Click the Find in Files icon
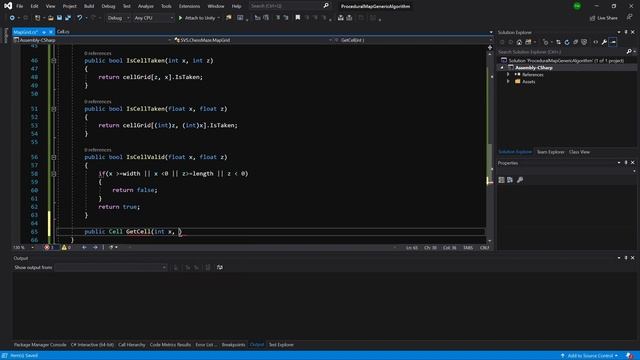 coord(229,18)
